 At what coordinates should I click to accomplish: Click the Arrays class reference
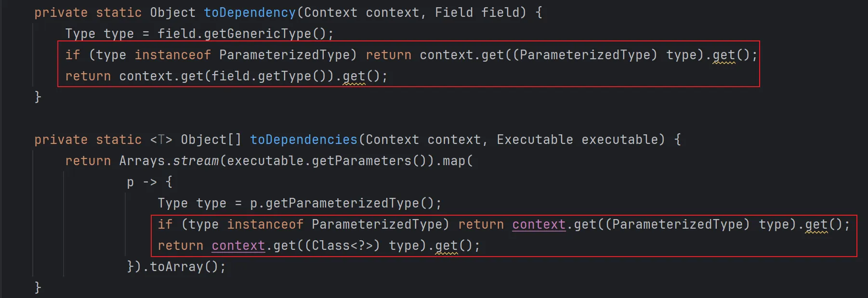pos(142,161)
